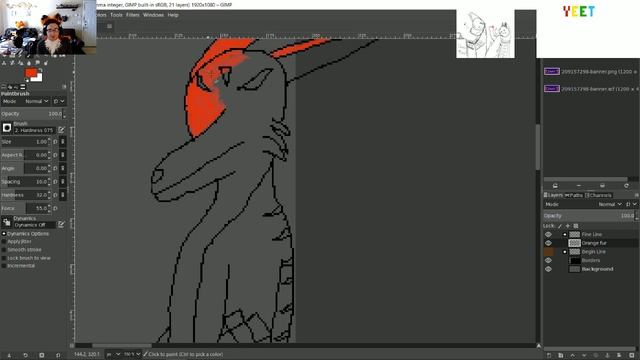Viewport: 640px width, 360px height.
Task: Raise the selected layer
Action: tap(572, 356)
